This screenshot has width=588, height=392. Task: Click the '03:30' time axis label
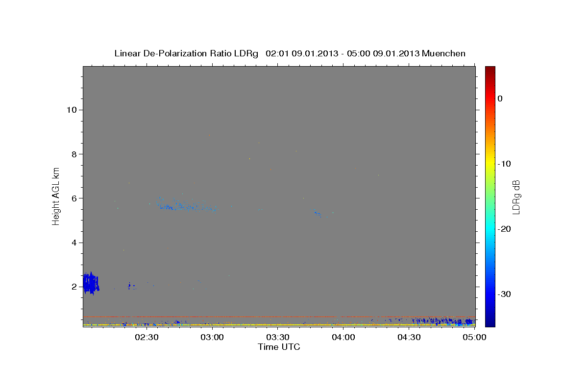click(x=278, y=337)
